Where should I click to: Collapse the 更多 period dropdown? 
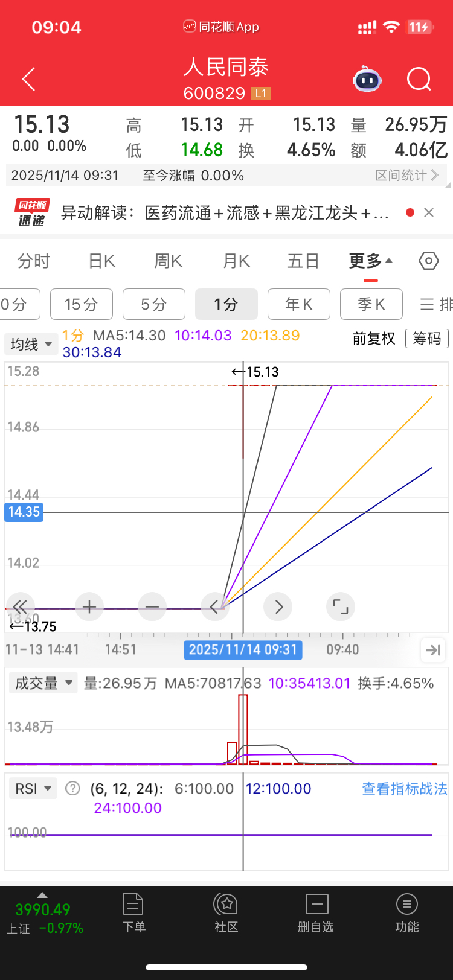click(370, 261)
